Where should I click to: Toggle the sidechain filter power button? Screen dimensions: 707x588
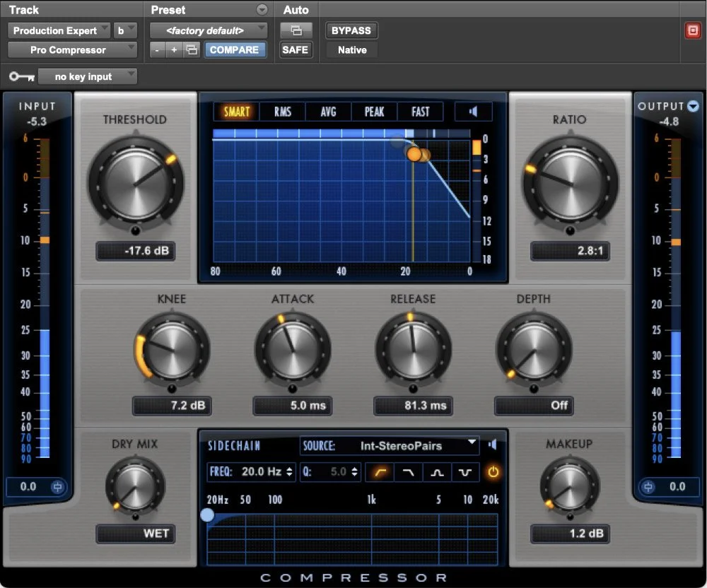click(x=493, y=472)
